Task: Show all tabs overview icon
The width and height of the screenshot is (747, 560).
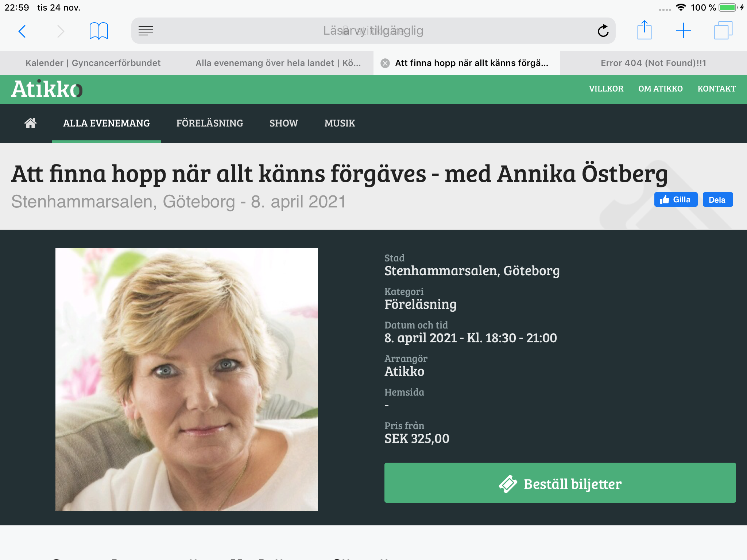Action: (x=723, y=31)
